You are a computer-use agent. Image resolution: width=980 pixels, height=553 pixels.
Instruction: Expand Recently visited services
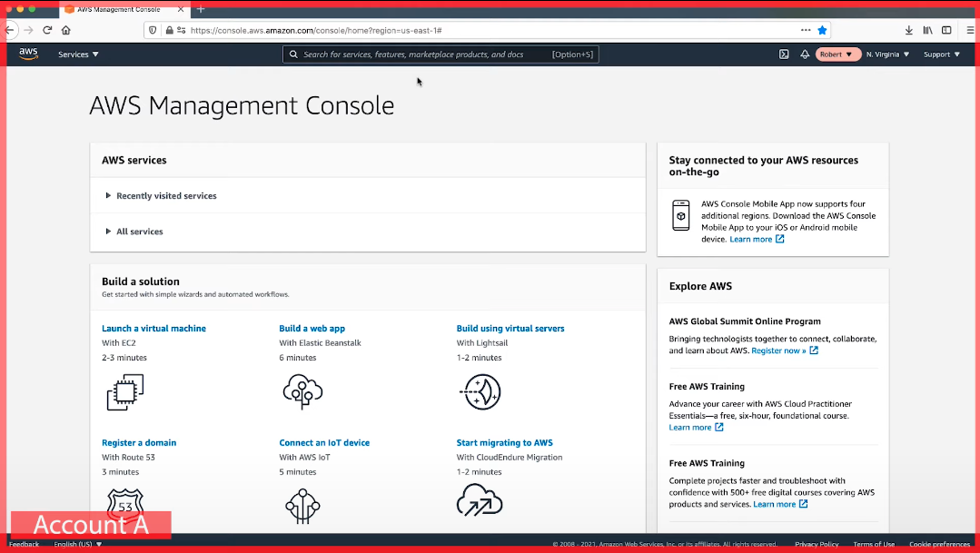pyautogui.click(x=166, y=196)
